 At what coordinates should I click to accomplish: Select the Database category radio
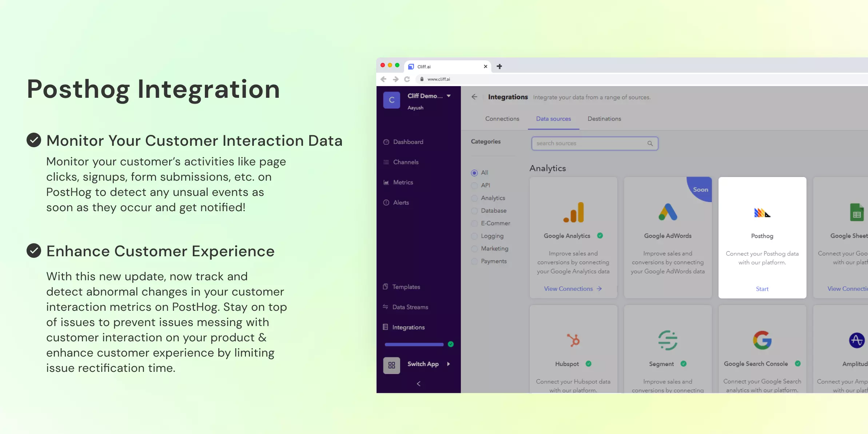474,211
